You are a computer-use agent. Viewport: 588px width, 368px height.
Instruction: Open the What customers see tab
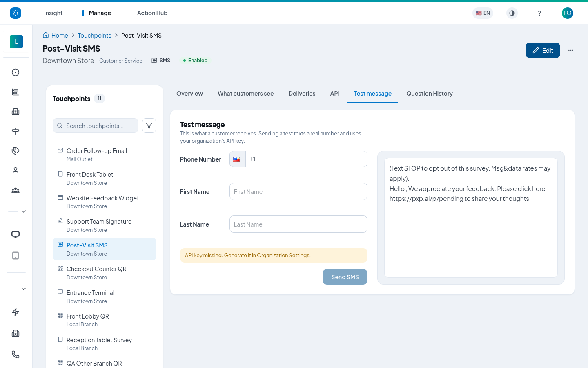[246, 94]
